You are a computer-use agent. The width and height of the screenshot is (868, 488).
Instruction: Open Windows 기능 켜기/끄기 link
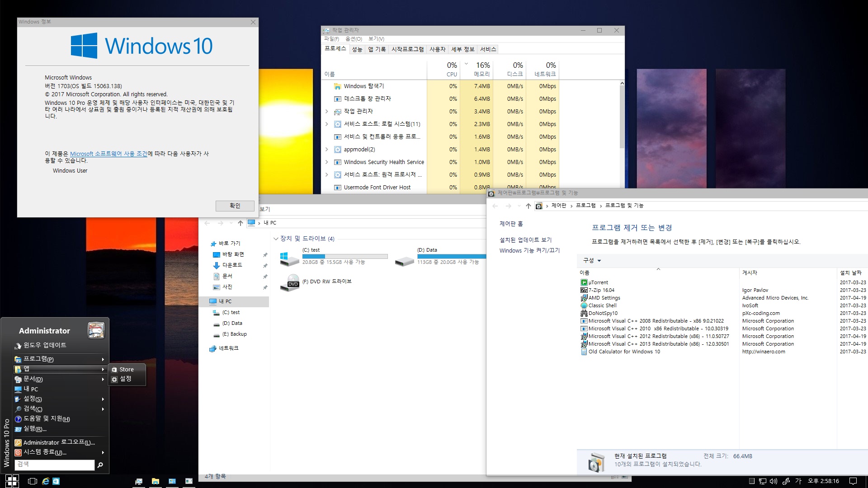(x=529, y=250)
